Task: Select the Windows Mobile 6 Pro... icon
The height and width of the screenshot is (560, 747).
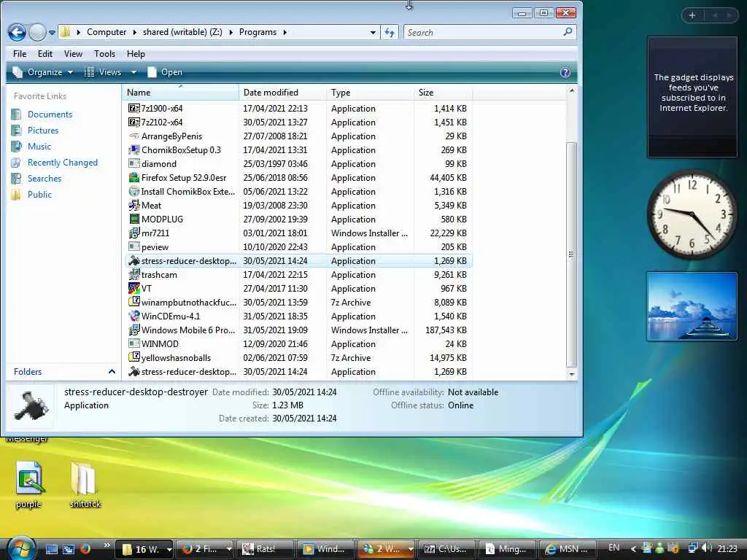Action: click(x=134, y=330)
